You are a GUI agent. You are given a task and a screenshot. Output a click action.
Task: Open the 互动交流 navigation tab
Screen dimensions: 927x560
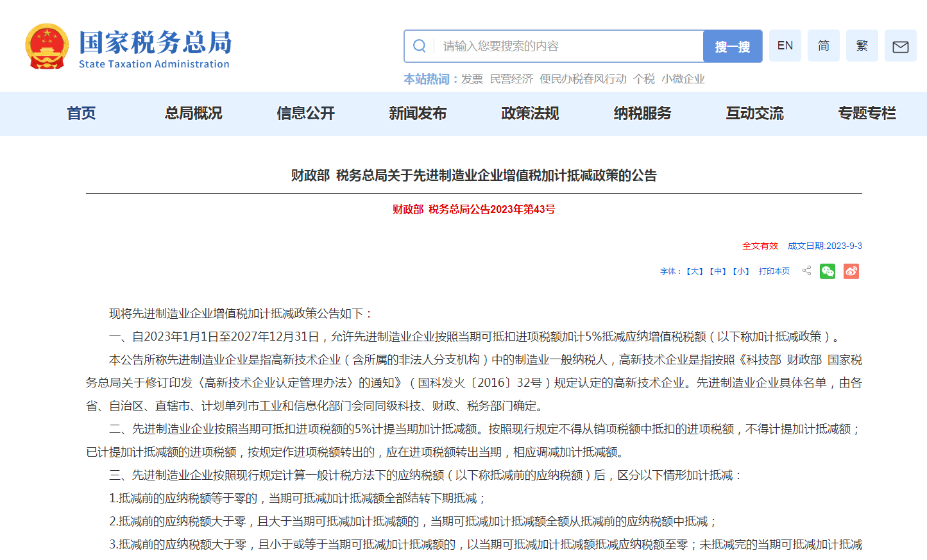click(754, 114)
